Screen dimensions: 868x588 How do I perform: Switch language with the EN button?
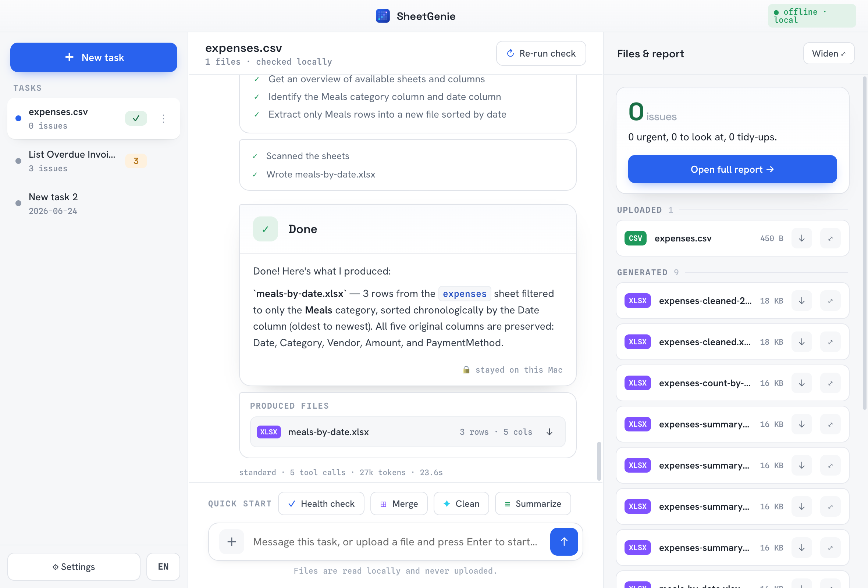pyautogui.click(x=163, y=566)
